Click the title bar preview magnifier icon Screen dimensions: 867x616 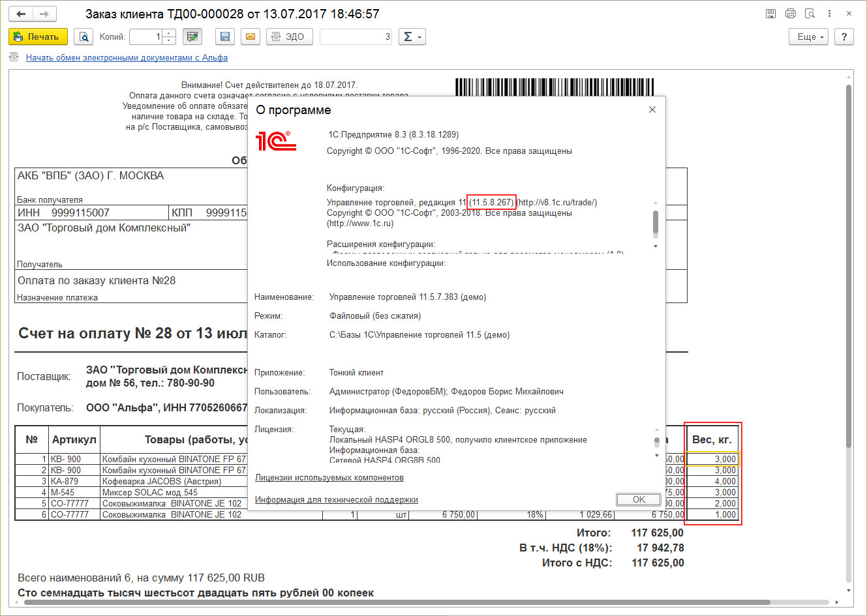810,14
